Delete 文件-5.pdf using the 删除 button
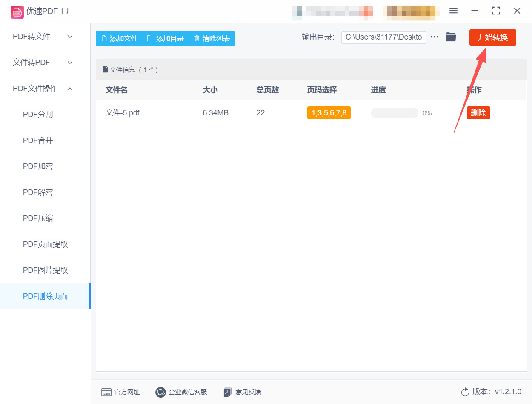 pos(478,112)
